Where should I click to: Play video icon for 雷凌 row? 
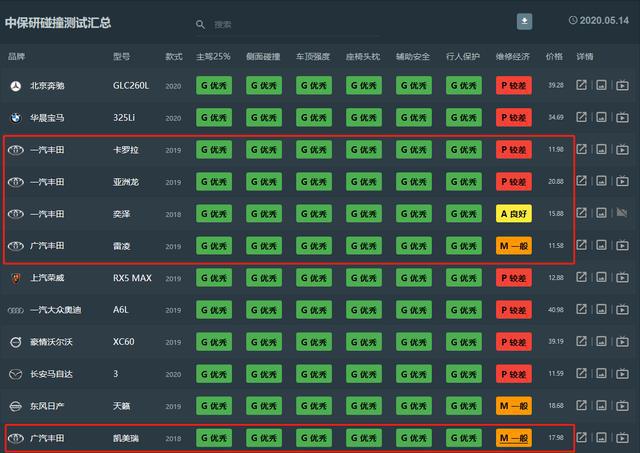point(622,245)
